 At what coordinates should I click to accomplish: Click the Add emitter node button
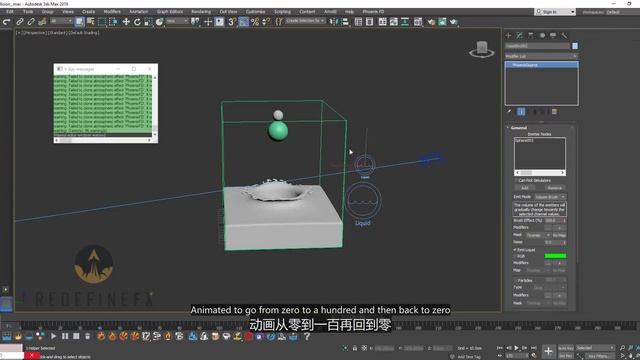coord(524,188)
